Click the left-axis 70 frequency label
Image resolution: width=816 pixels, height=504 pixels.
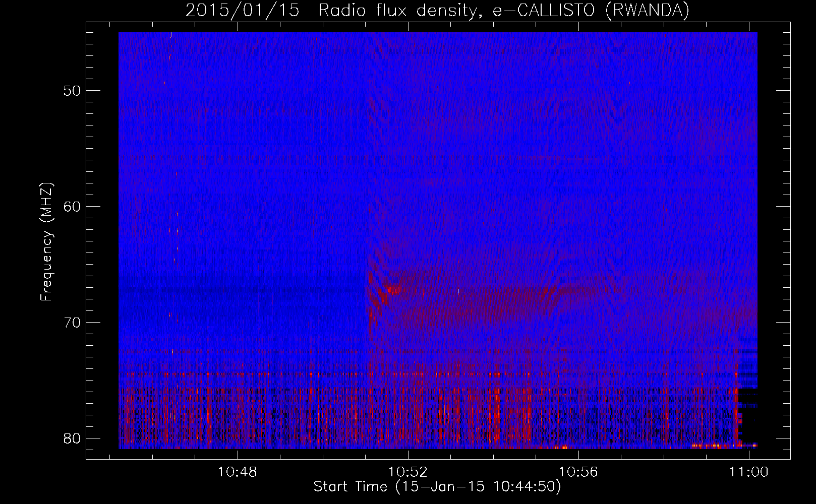tap(73, 322)
